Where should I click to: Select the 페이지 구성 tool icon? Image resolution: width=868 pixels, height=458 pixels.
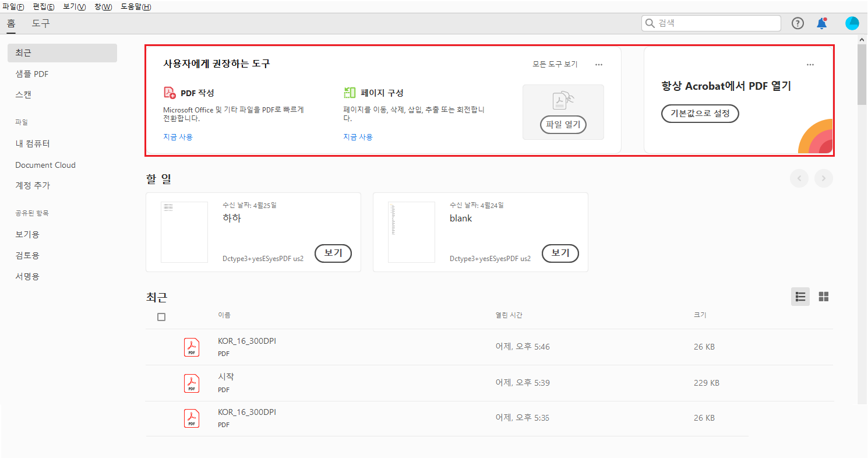pos(349,92)
